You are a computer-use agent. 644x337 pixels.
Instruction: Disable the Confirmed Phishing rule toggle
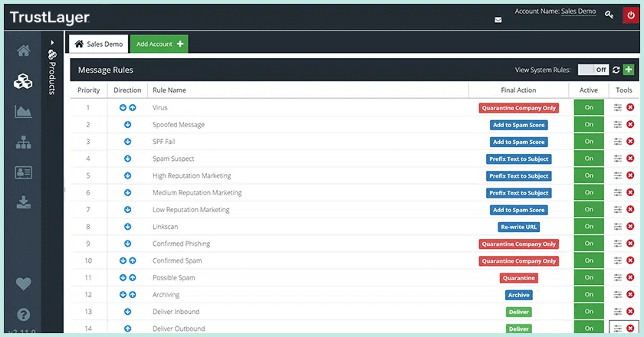pyautogui.click(x=589, y=244)
